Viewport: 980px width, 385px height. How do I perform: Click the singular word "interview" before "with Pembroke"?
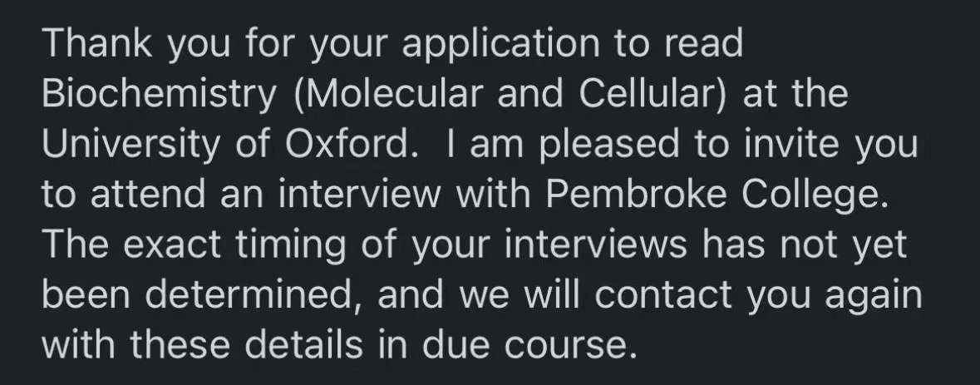point(359,195)
